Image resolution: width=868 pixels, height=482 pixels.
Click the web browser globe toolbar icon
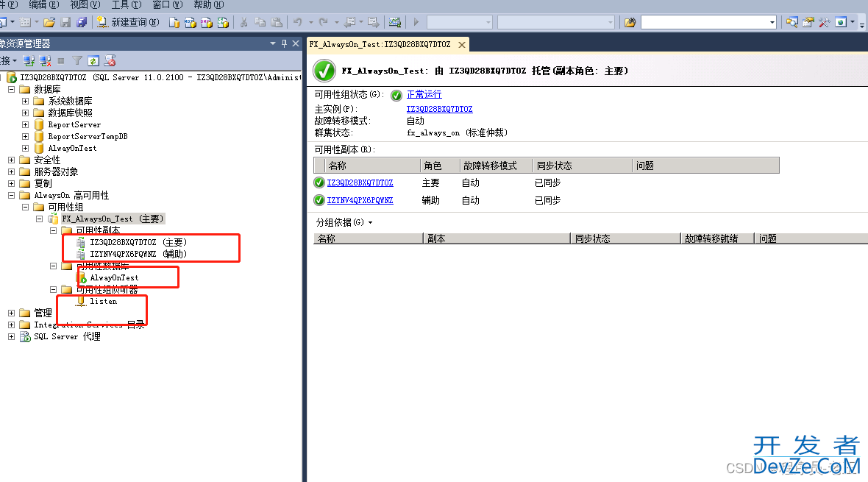[841, 23]
